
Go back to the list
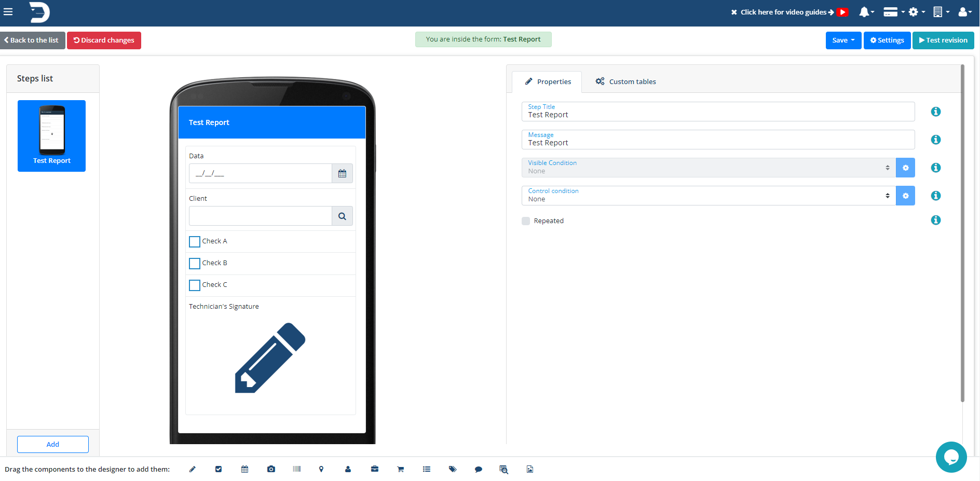[32, 40]
